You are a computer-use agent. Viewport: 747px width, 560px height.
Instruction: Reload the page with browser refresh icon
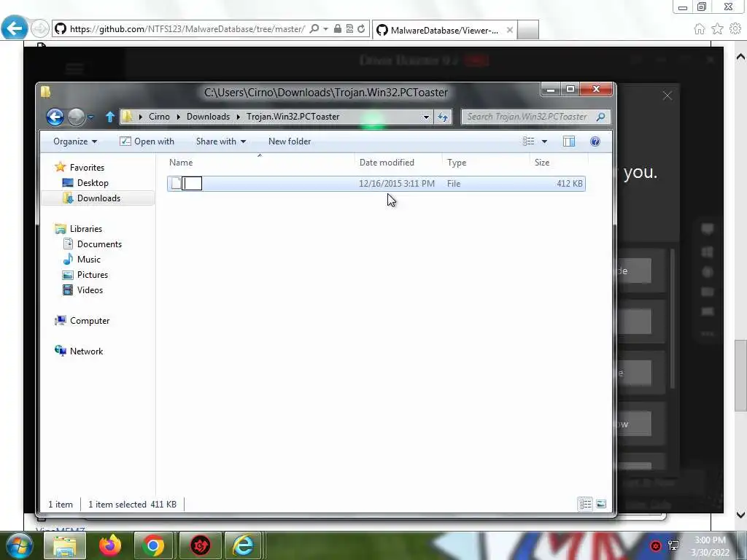(362, 29)
